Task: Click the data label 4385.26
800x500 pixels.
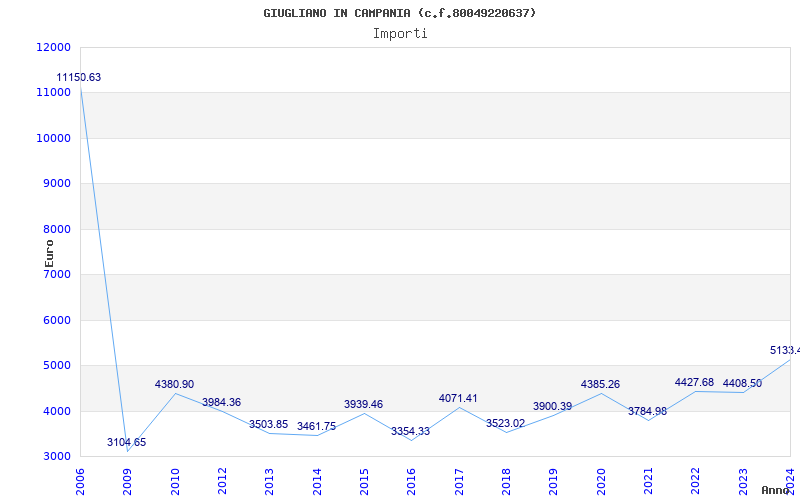Action: point(600,384)
